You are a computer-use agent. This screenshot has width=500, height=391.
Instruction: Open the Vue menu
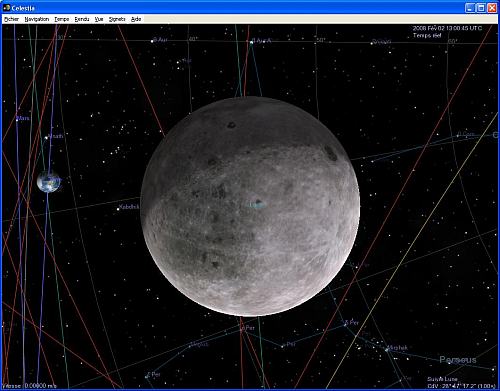pos(99,19)
